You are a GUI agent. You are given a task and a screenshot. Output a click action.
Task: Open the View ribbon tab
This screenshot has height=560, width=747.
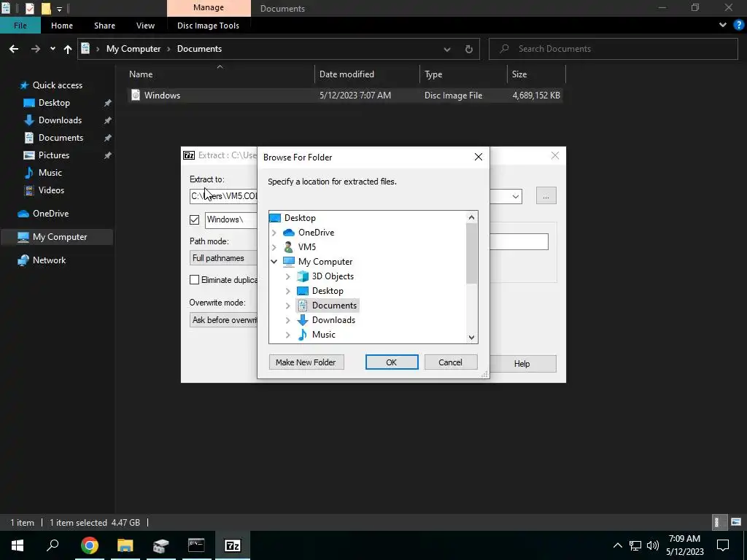coord(145,26)
